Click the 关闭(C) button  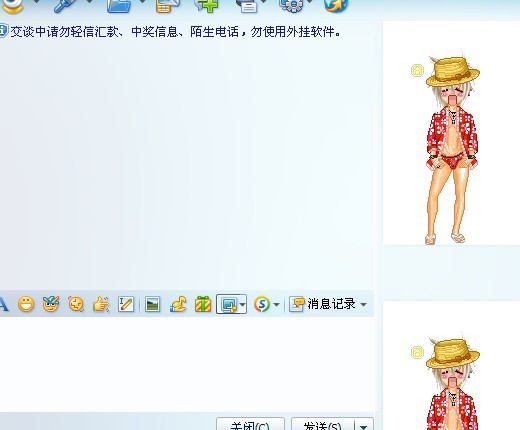[250, 424]
